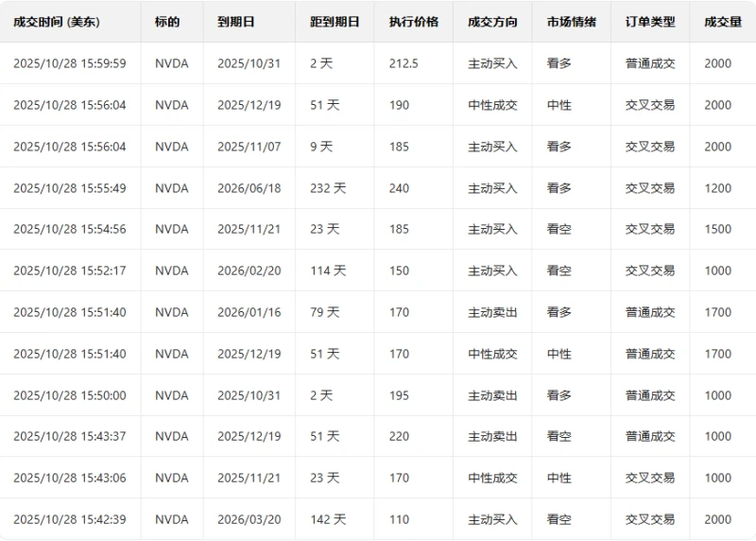Screen dimensions: 756x541
Task: Click the 195 strike price cell
Action: coord(399,395)
